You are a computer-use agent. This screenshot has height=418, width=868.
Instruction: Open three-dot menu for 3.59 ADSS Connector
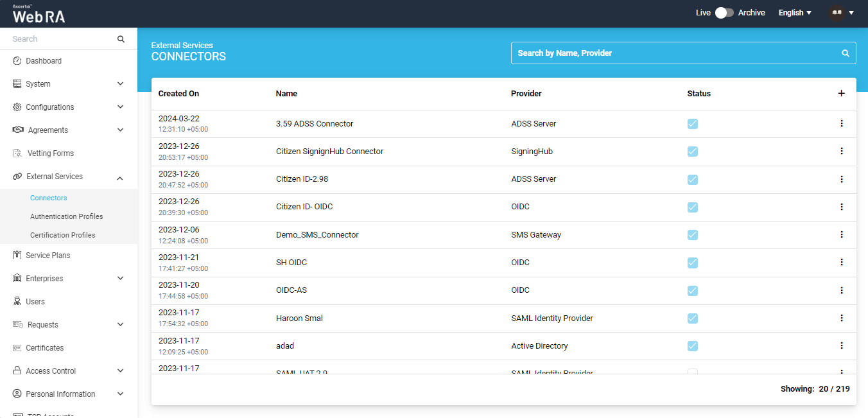coord(841,123)
